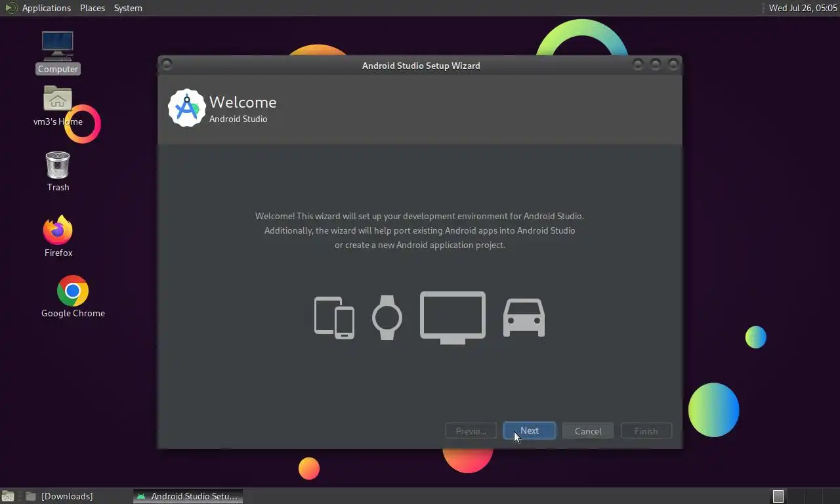Maximize the Setup Wizard window
Screen dimensions: 840x504
(655, 64)
